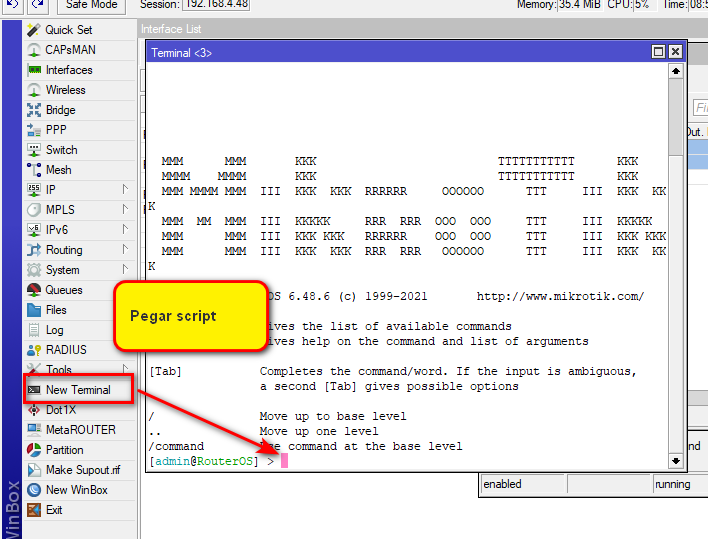Click the IPv6 icon
Screen dimensions: 708x539
[34, 230]
